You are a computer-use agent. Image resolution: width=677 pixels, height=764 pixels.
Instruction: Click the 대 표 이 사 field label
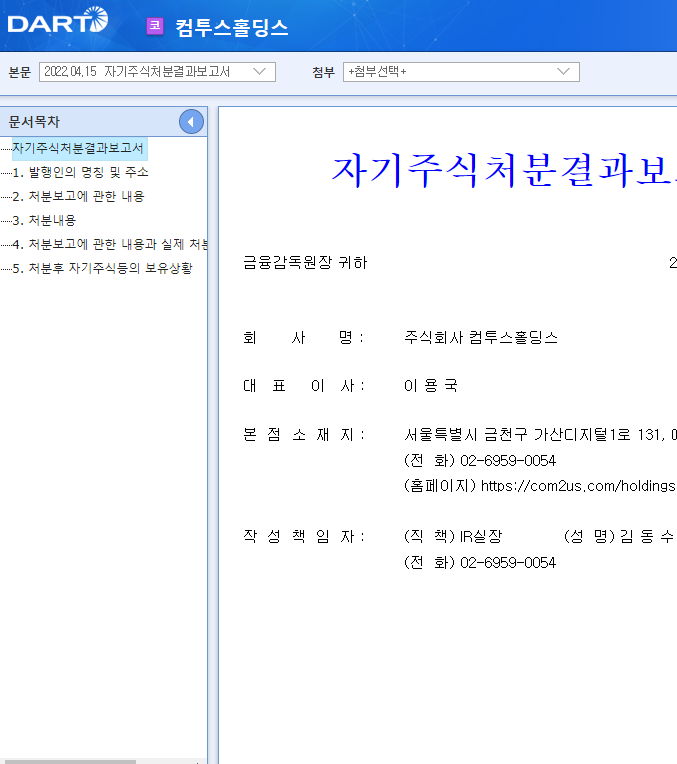pos(303,386)
